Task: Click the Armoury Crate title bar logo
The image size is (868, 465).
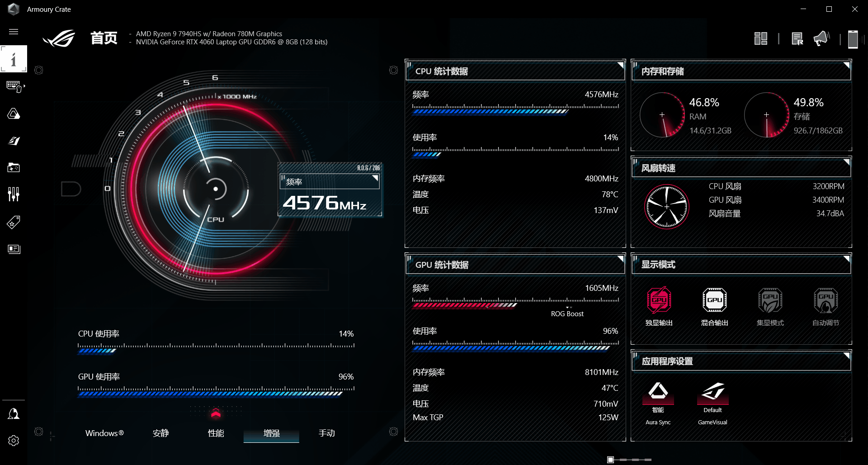Action: click(x=14, y=9)
